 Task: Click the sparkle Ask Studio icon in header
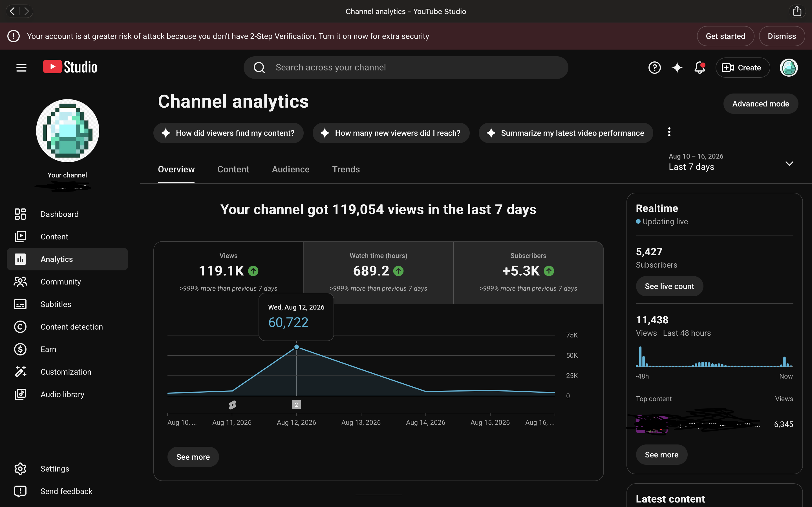[x=677, y=67]
